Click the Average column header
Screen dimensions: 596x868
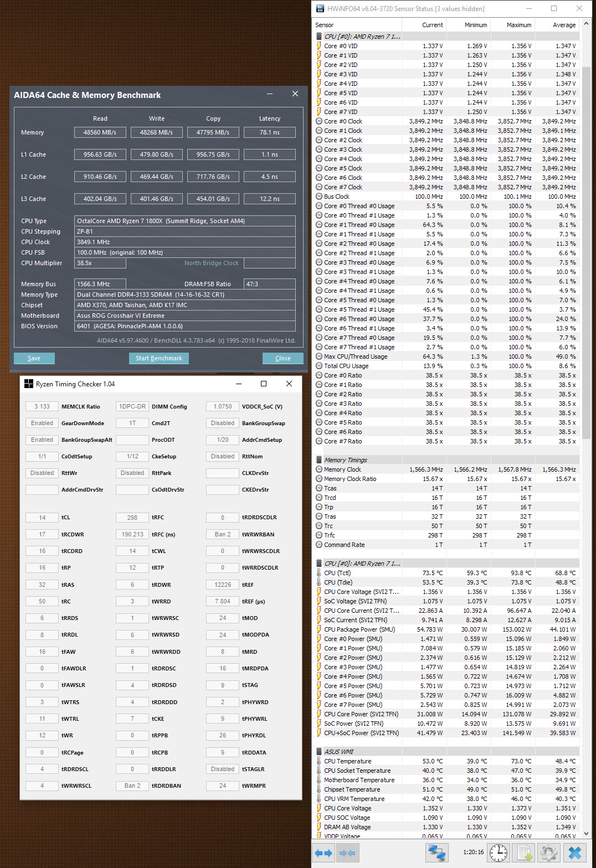tap(557, 25)
